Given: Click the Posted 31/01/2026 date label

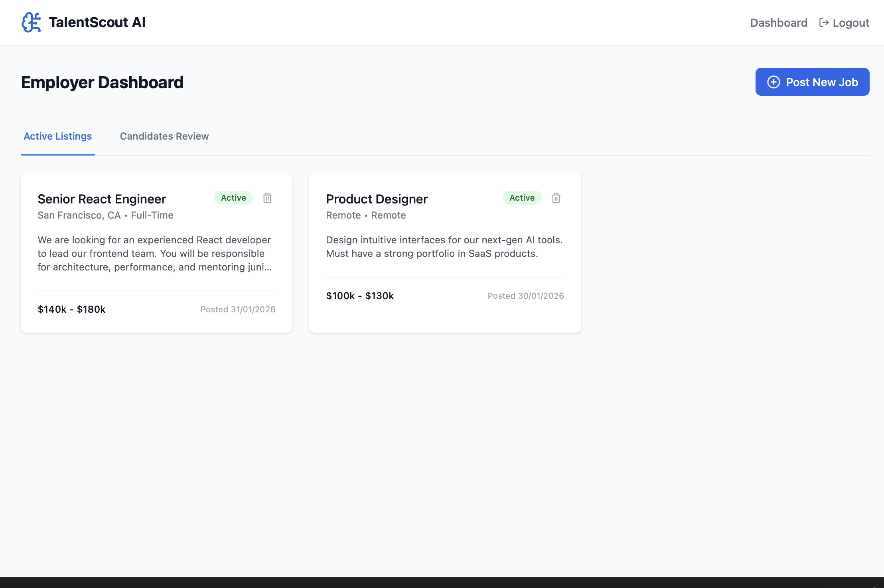Looking at the screenshot, I should (238, 310).
